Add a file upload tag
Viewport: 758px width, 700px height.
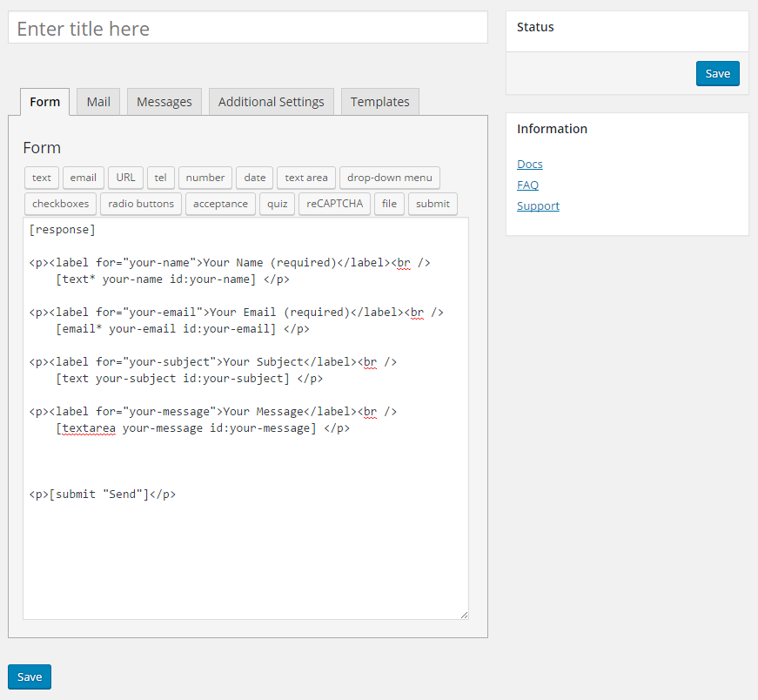pyautogui.click(x=389, y=204)
